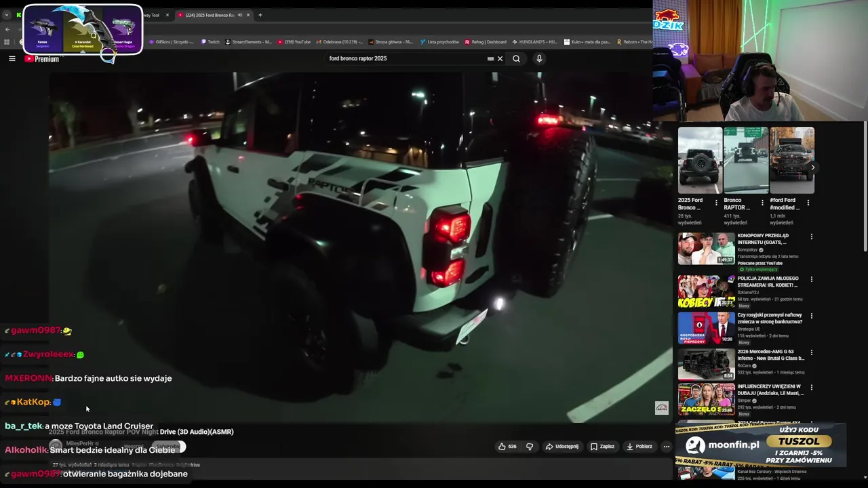Open the RoCars channel name

pyautogui.click(x=745, y=366)
